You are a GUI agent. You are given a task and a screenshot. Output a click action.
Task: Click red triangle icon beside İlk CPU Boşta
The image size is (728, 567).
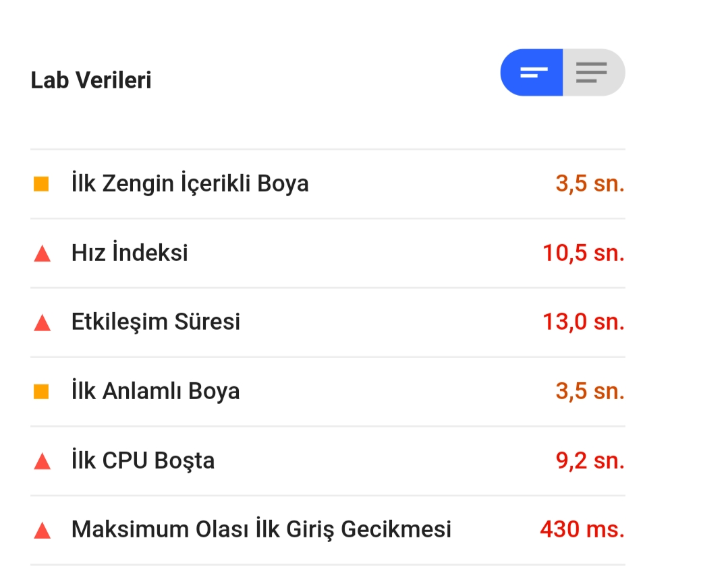(x=43, y=461)
